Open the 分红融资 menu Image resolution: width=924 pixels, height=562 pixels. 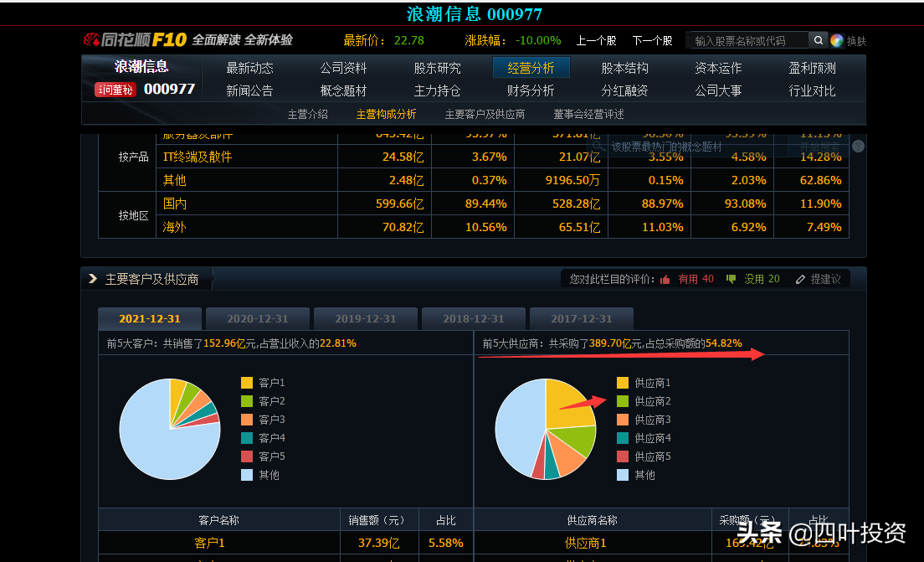coord(624,90)
